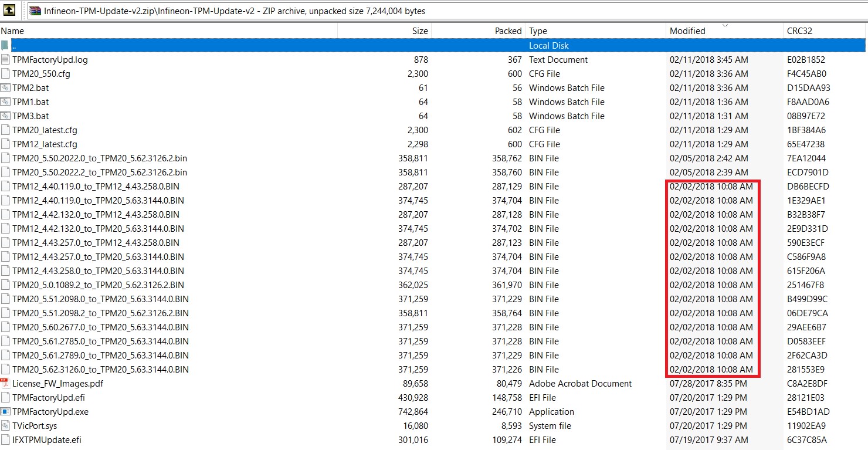Select file name TPM20_5.60.2677.0_to_TPM20_5.63.3144.0.BIN
868x450 pixels.
pos(100,327)
